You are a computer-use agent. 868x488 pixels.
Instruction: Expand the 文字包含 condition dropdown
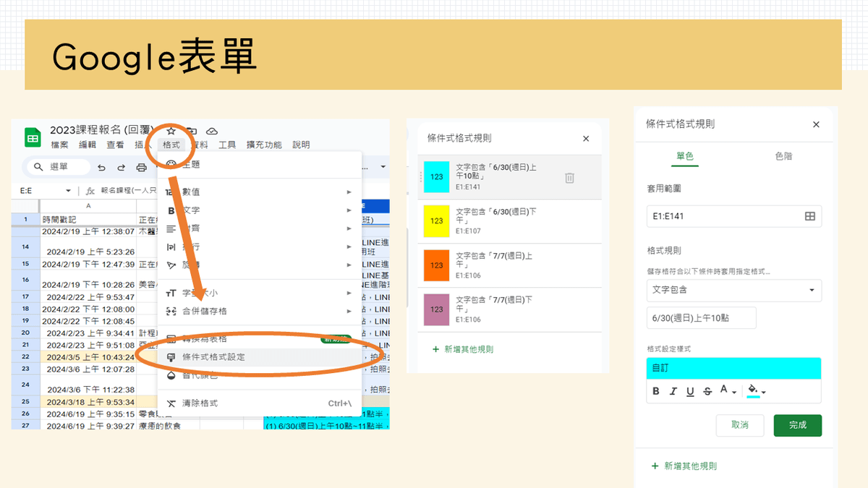pos(733,290)
